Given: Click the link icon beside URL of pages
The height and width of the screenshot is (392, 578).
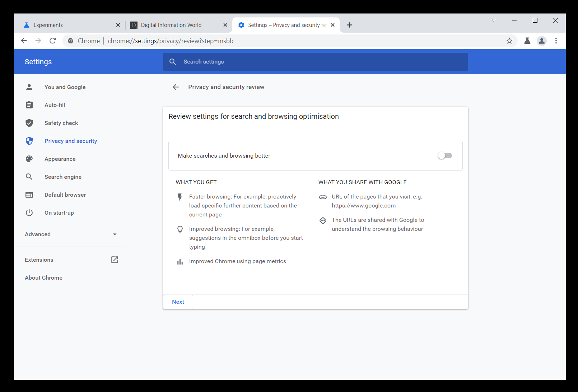Looking at the screenshot, I should pos(323,197).
